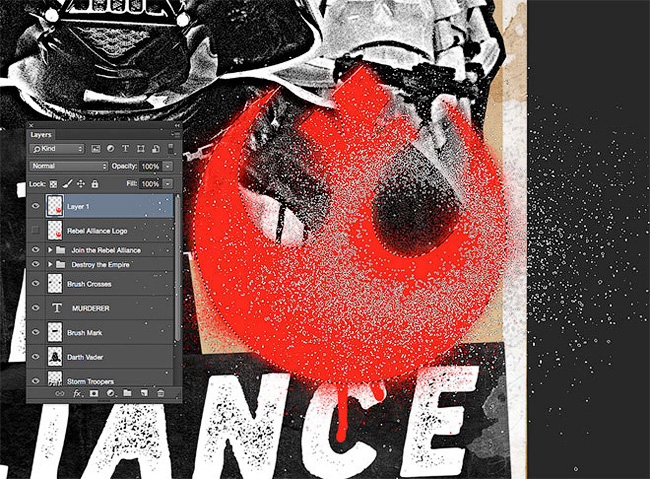The width and height of the screenshot is (650, 479).
Task: Select the Destroy the Empire group name
Action: (x=101, y=265)
